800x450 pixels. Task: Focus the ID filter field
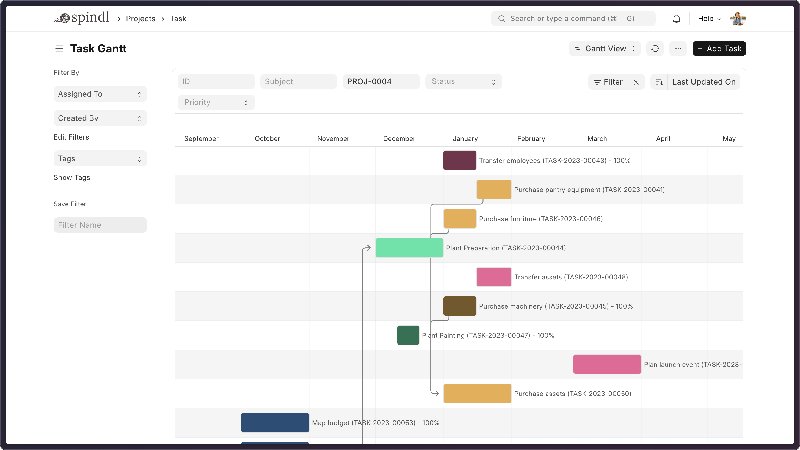(x=216, y=82)
